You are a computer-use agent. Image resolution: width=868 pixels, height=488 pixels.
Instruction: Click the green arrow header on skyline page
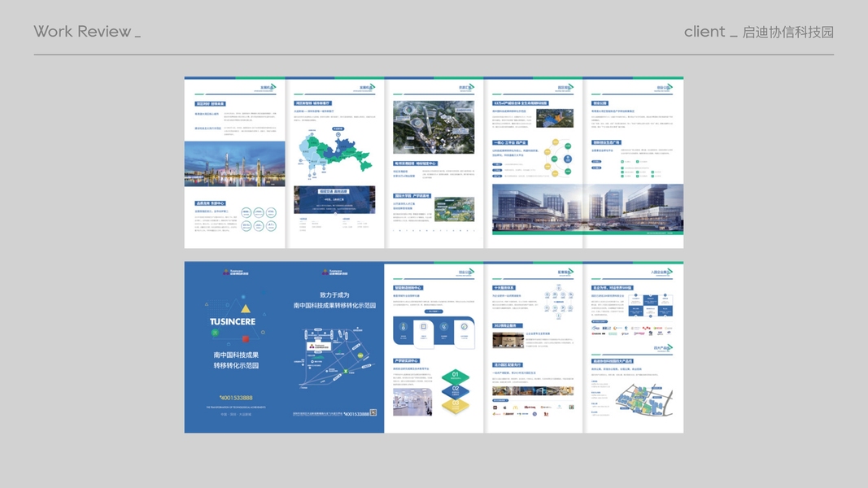pyautogui.click(x=268, y=87)
